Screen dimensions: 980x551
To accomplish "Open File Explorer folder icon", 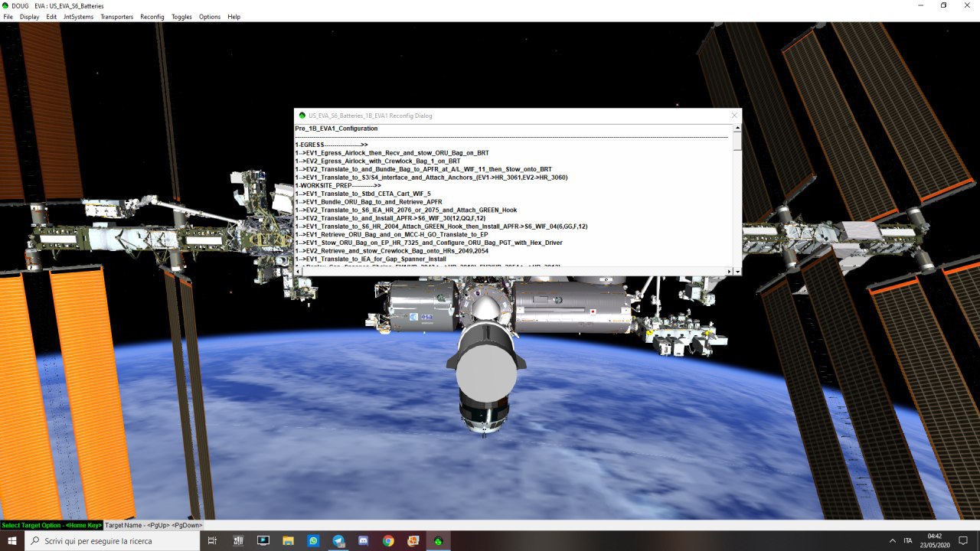I will click(x=289, y=541).
